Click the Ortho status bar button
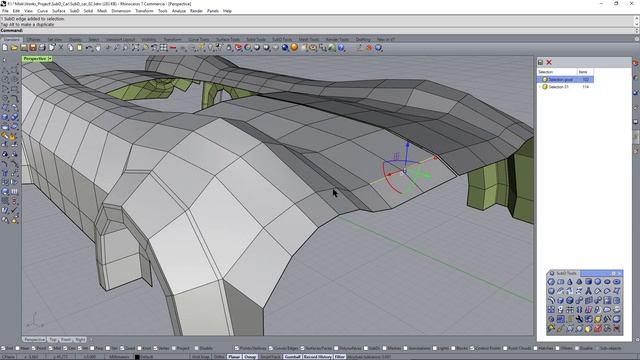Image resolution: width=640 pixels, height=360 pixels. pos(219,357)
